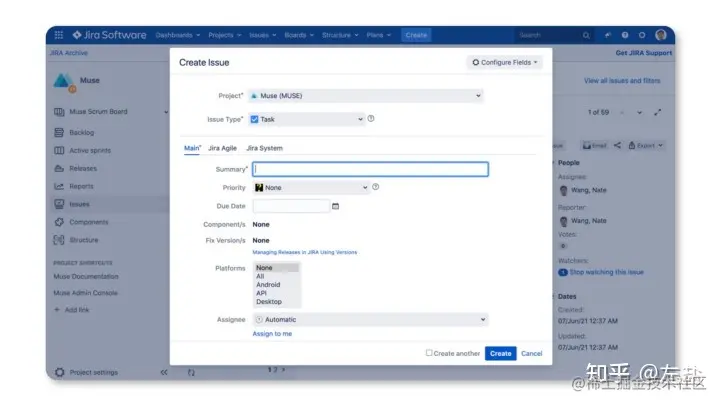Click the Muse project avatar icon
Screen dimensions: 720x405
point(63,82)
